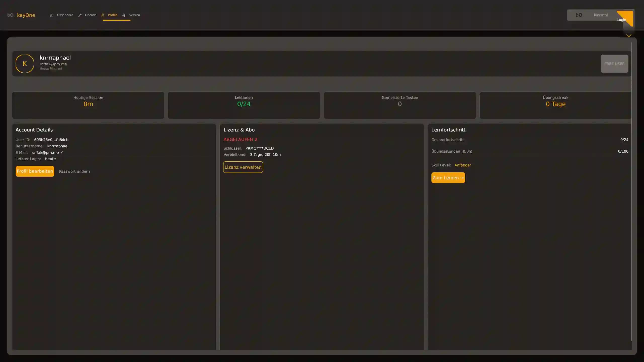The width and height of the screenshot is (644, 362).
Task: Click the License key icon
Action: pos(80,15)
